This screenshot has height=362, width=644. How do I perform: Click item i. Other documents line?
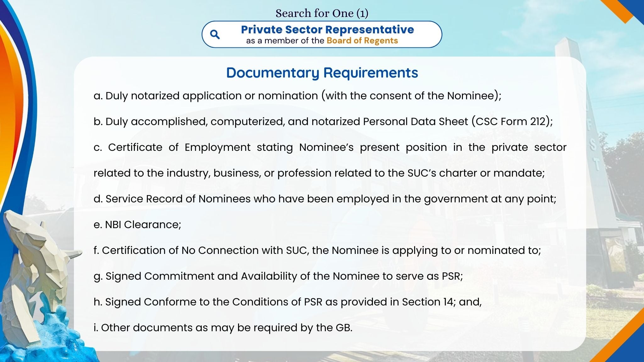(x=223, y=327)
